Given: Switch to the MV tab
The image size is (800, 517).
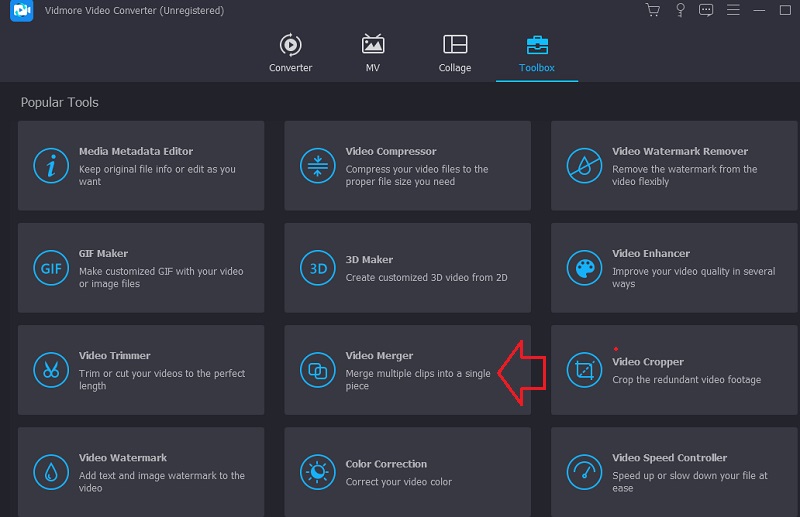Looking at the screenshot, I should click(373, 54).
